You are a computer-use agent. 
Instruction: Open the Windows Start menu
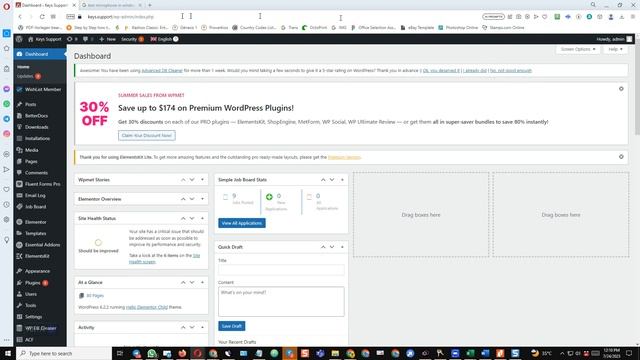[x=8, y=353]
